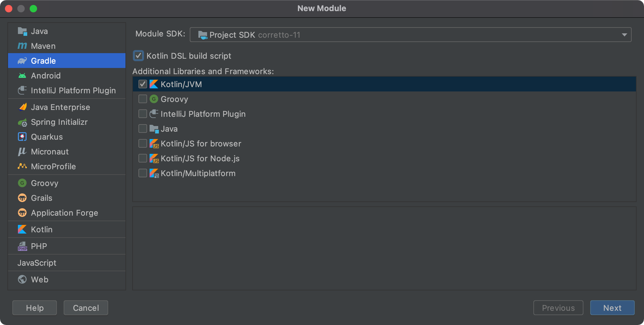Select the Java folder icon in sidebar
The height and width of the screenshot is (325, 644).
point(22,31)
